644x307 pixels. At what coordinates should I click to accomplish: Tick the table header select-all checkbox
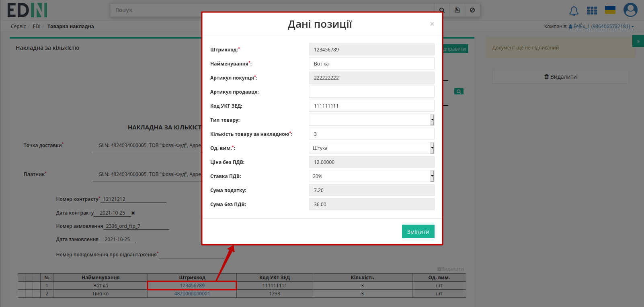(x=29, y=278)
